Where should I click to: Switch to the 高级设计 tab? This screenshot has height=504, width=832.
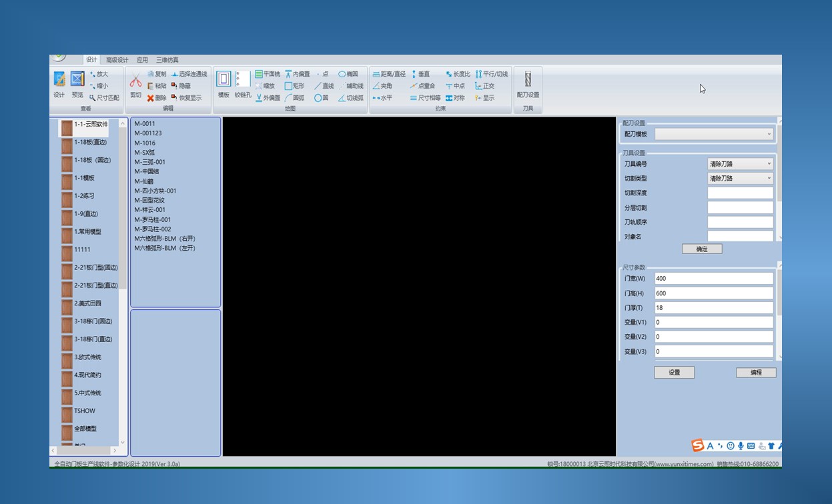[x=117, y=60]
